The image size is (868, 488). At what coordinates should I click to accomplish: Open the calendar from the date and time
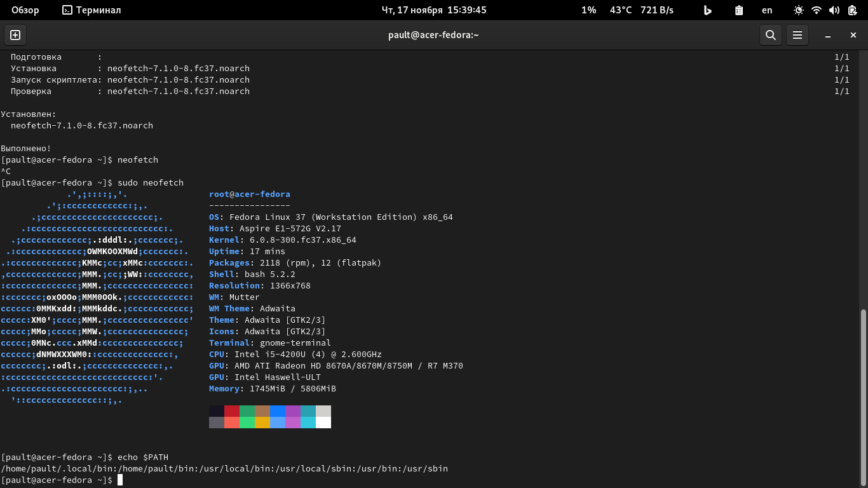pos(433,10)
